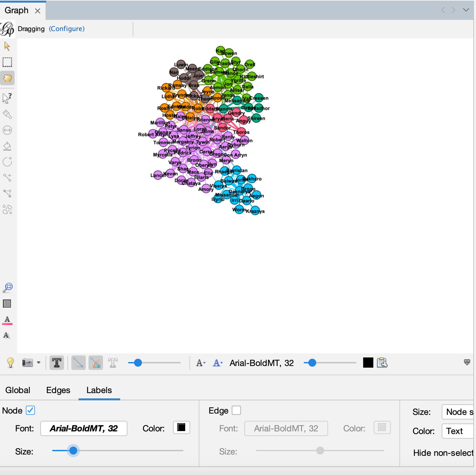Screen dimensions: 476x475
Task: Enable the Edge labels checkbox
Action: tap(236, 410)
